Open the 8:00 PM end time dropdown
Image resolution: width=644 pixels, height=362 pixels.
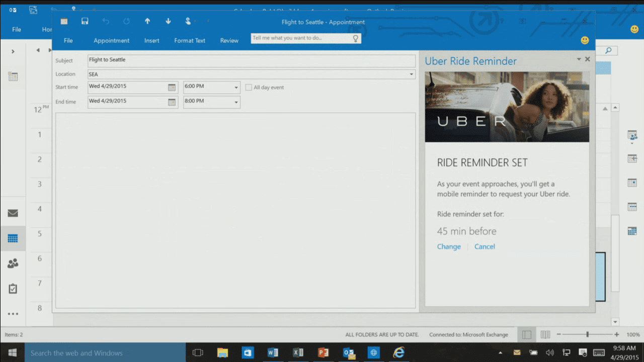(236, 102)
